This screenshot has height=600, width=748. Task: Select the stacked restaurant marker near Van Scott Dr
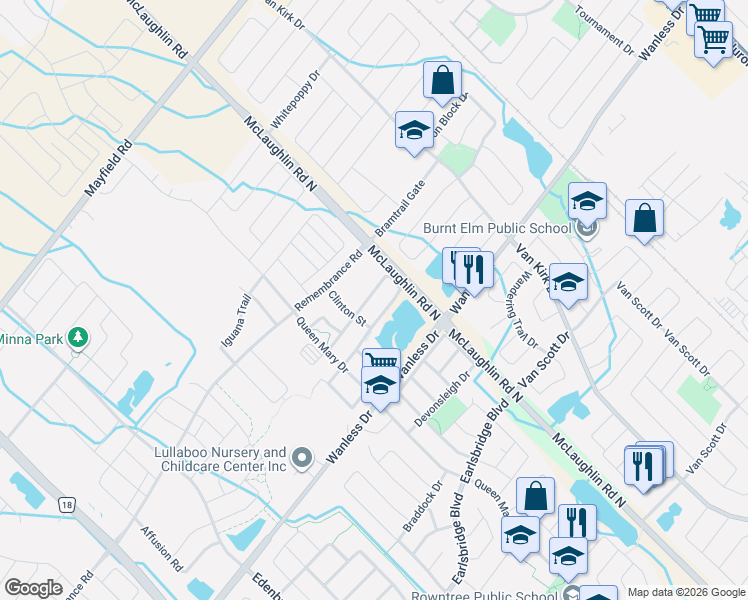click(x=644, y=468)
